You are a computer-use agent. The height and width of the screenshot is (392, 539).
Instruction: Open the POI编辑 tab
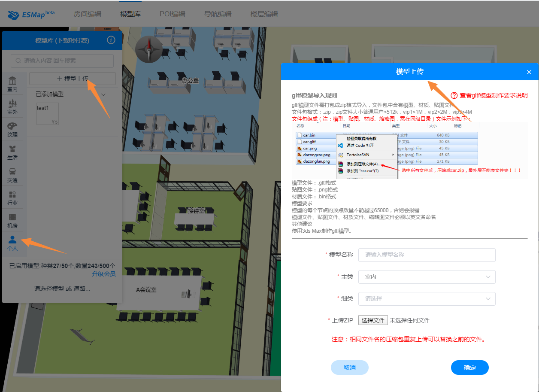coord(173,14)
